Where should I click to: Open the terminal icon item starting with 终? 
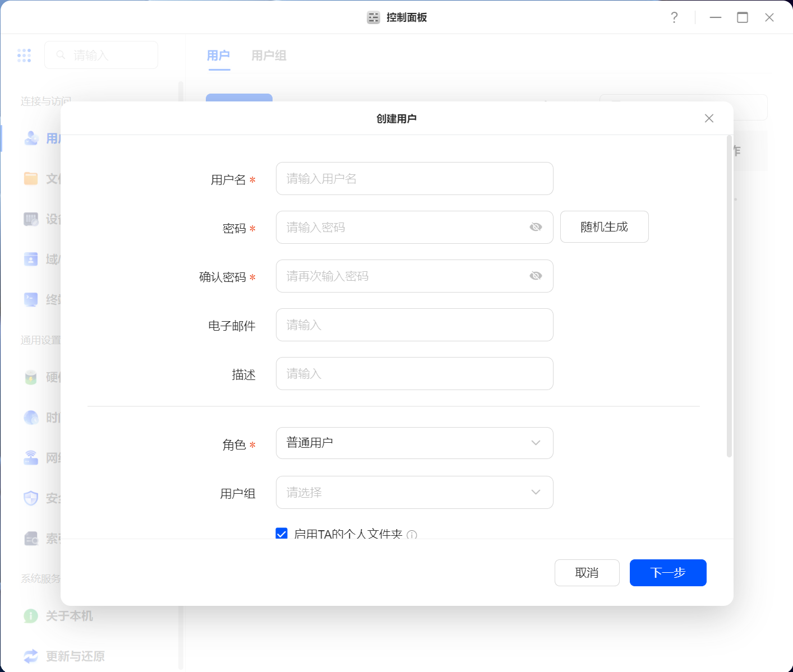(43, 300)
